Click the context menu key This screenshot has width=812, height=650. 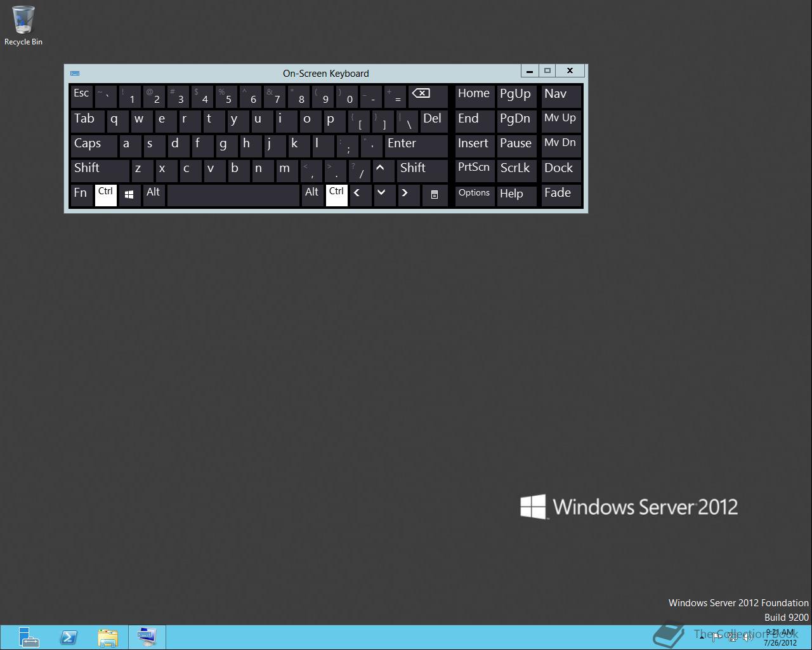pyautogui.click(x=435, y=196)
